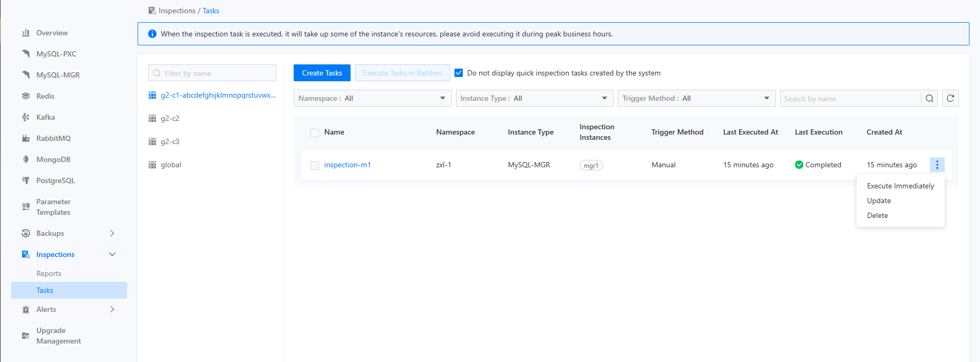This screenshot has width=980, height=362.
Task: Check the select-all checkbox in table header
Action: (315, 132)
